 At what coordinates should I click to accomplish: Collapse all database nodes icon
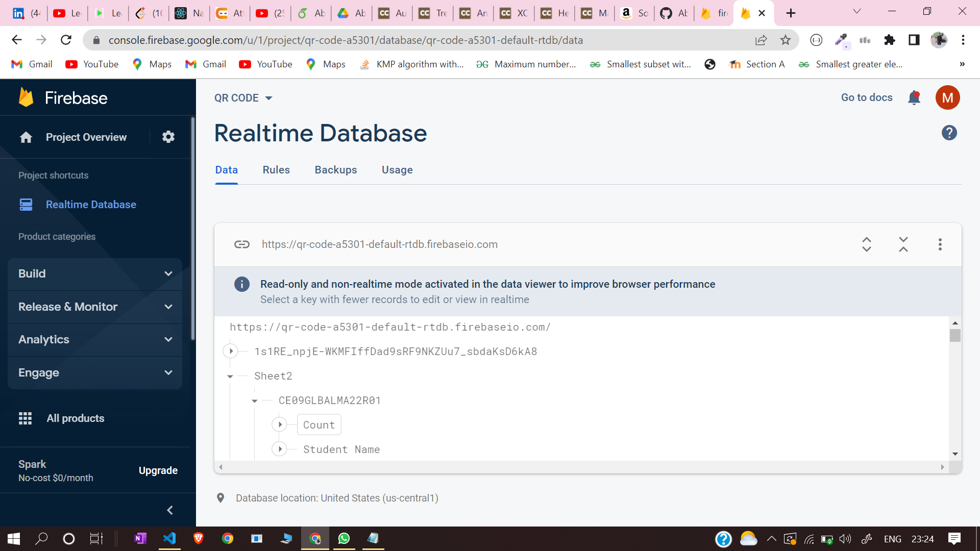(x=903, y=244)
